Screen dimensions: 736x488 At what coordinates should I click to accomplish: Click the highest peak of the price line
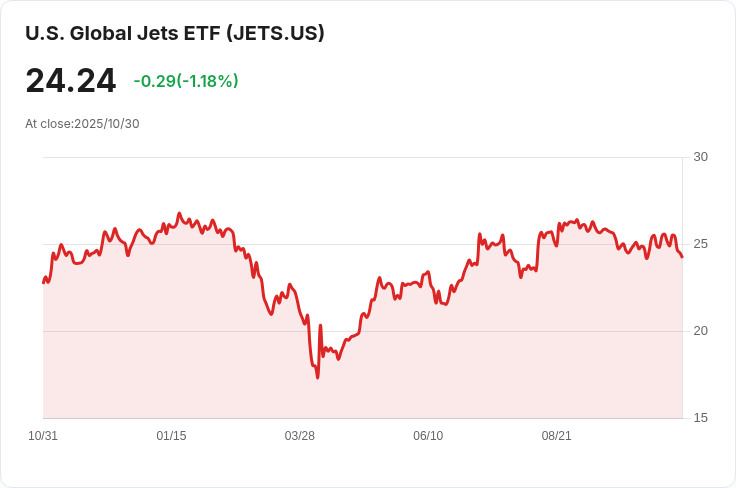pos(179,214)
